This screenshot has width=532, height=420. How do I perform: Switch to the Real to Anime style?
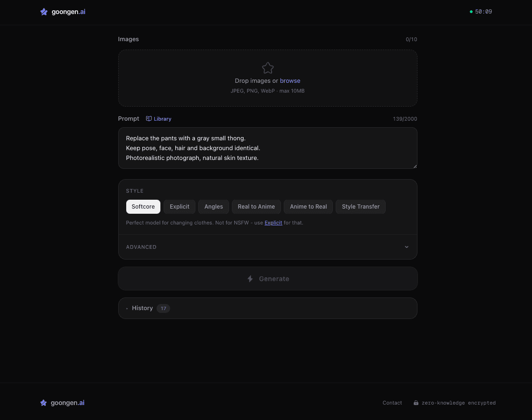pos(256,206)
